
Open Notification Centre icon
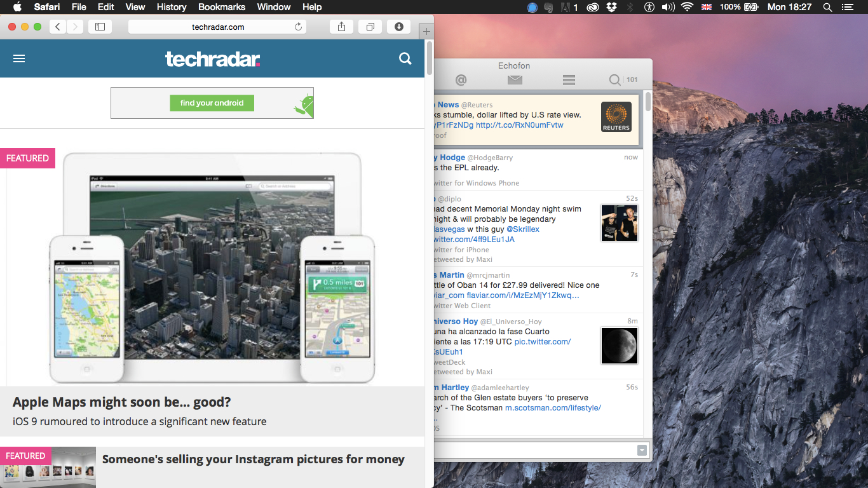coord(846,7)
